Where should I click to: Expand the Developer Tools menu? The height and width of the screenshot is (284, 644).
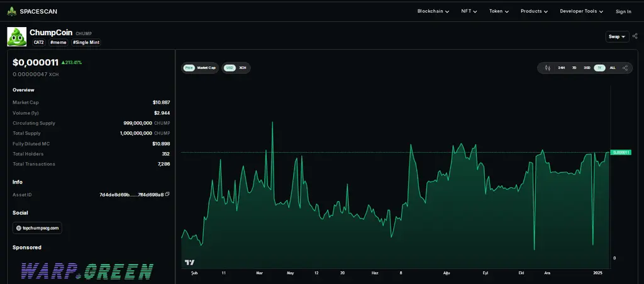582,11
